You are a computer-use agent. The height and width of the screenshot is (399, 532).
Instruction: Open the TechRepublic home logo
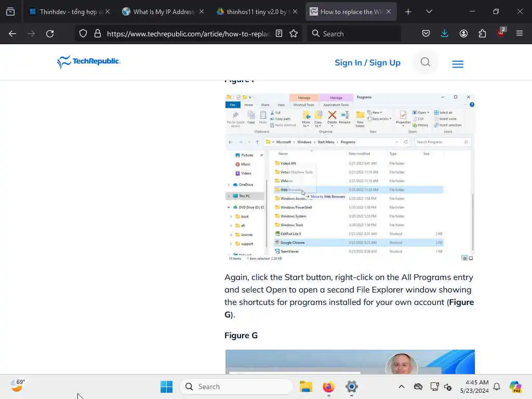click(89, 62)
